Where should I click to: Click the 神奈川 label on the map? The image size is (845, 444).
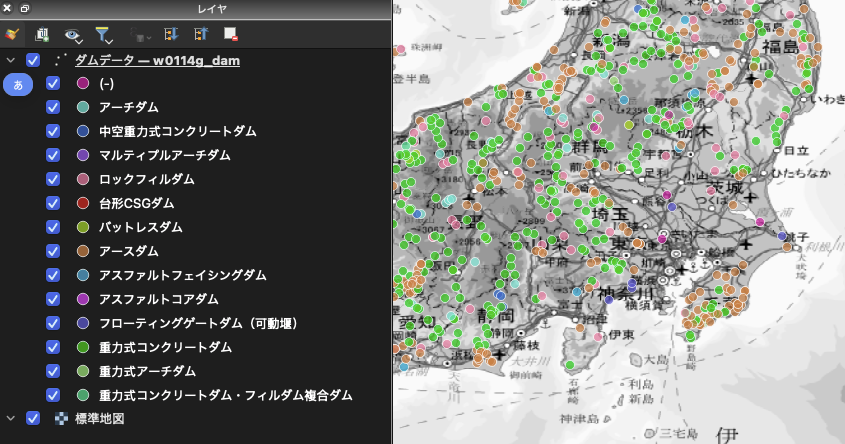(x=626, y=294)
